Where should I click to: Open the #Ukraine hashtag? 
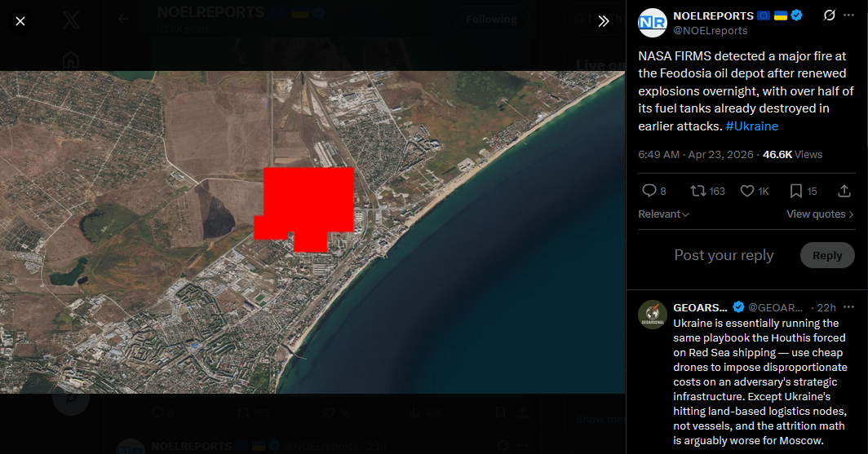coord(752,126)
